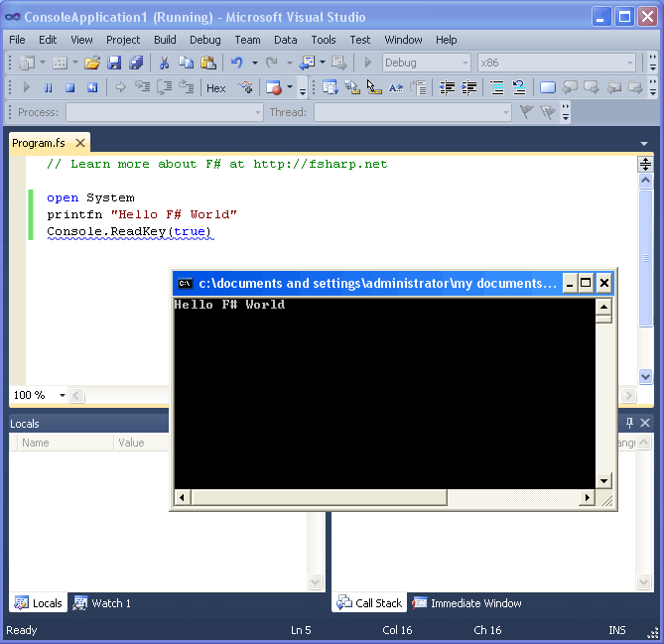Image resolution: width=664 pixels, height=644 pixels.
Task: Open the Debug configuration combo box
Action: click(x=427, y=63)
